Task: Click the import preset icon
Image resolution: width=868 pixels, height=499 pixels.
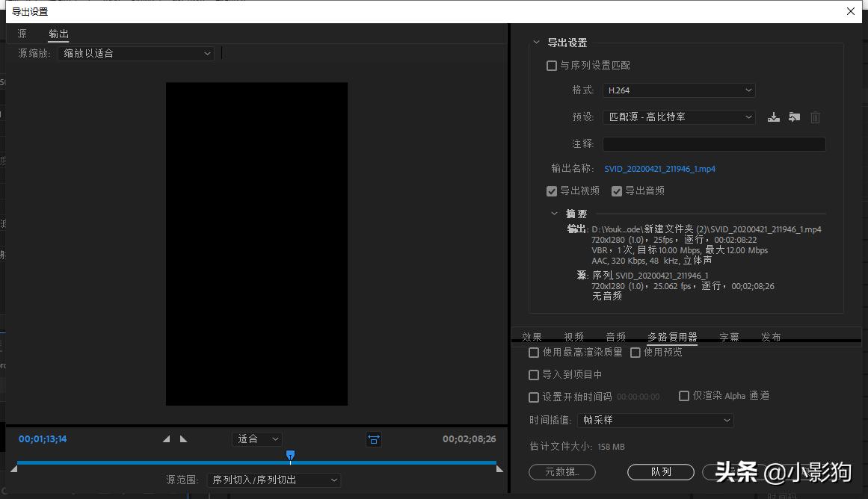Action: [795, 117]
